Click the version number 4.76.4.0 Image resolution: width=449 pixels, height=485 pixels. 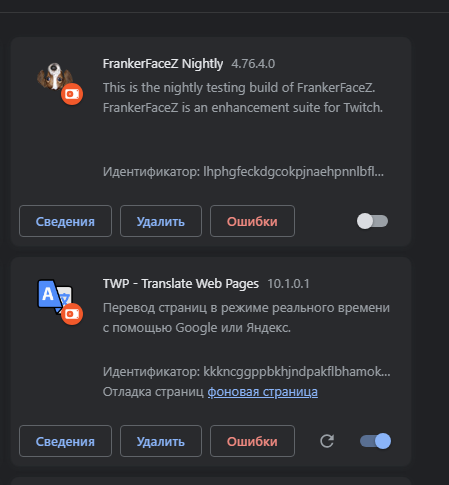click(253, 64)
